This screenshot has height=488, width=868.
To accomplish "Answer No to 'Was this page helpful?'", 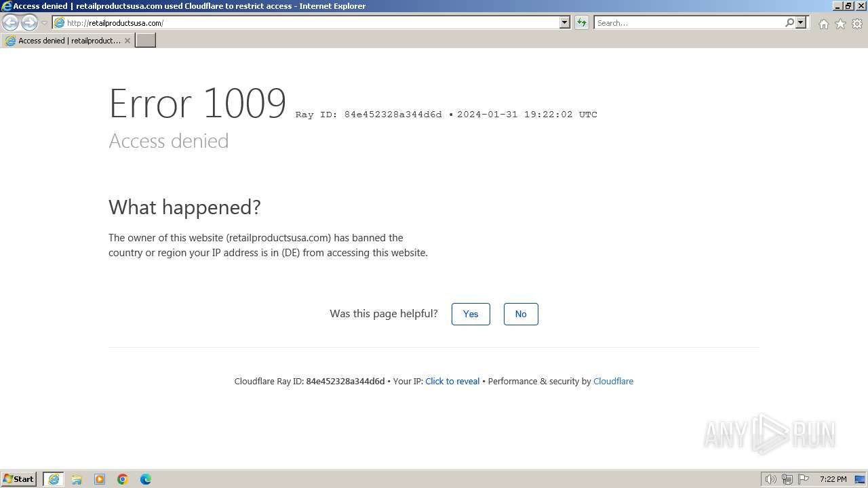I will click(521, 314).
